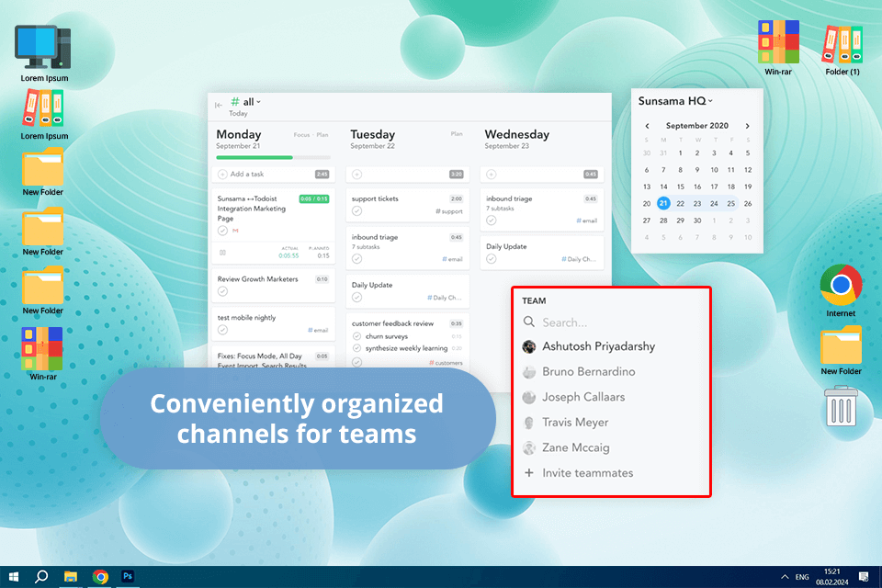Click the #Daily Ch... tag on Wednesday's Daily Update
882x588 pixels.
point(578,259)
